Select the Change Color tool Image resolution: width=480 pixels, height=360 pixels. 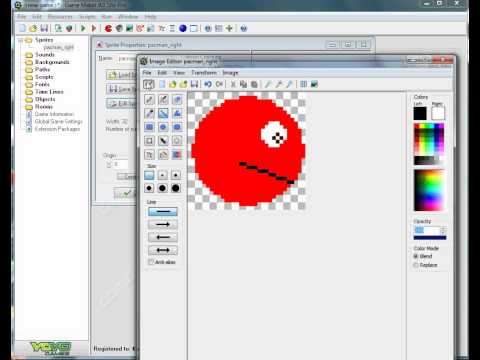click(177, 155)
